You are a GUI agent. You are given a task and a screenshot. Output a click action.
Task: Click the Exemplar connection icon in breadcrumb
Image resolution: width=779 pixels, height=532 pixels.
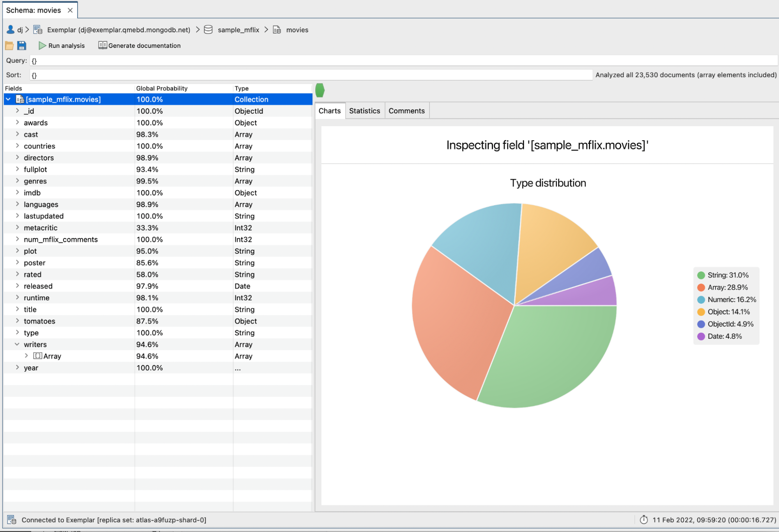[38, 30]
